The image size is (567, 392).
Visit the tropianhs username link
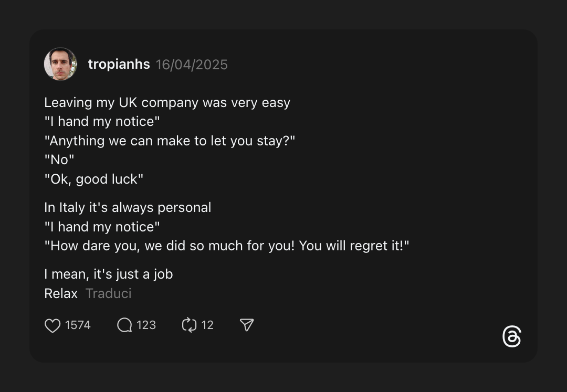pyautogui.click(x=119, y=65)
